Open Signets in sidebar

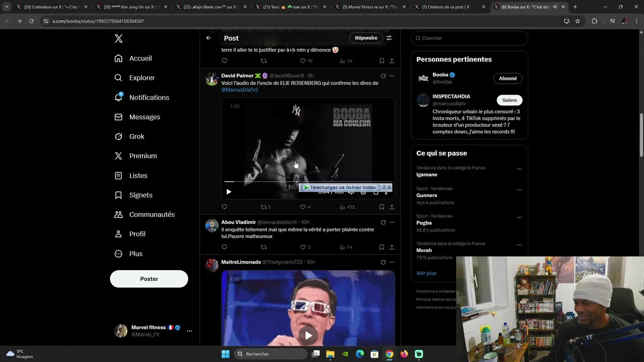(x=133, y=195)
